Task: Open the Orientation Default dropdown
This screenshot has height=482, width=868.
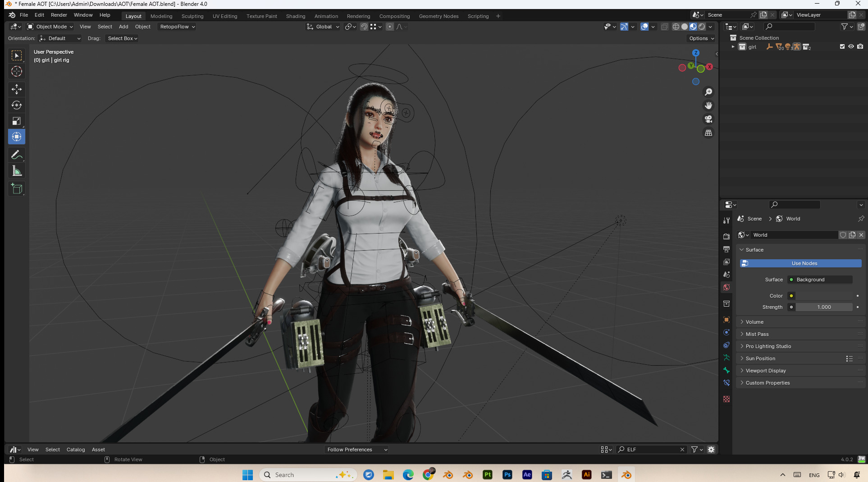Action: coord(60,38)
